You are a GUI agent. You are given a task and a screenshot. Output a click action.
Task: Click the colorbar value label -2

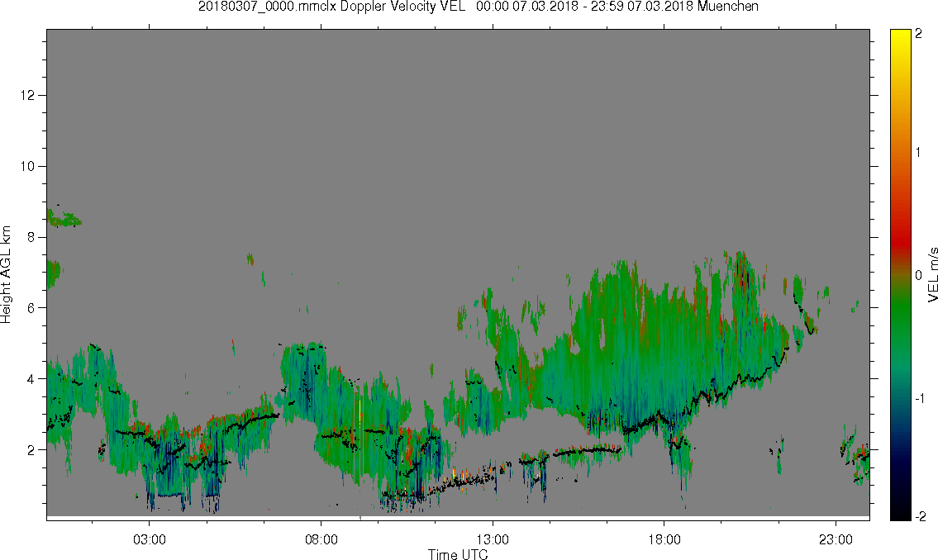tap(920, 516)
